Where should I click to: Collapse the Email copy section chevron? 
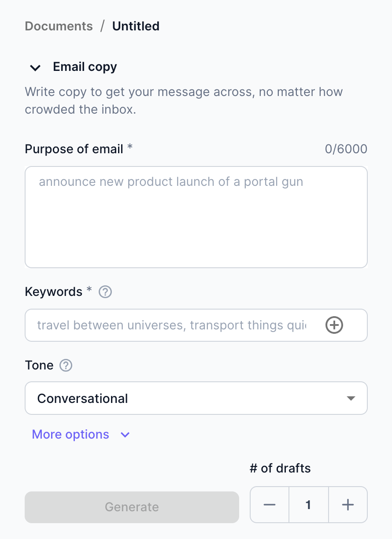(35, 67)
